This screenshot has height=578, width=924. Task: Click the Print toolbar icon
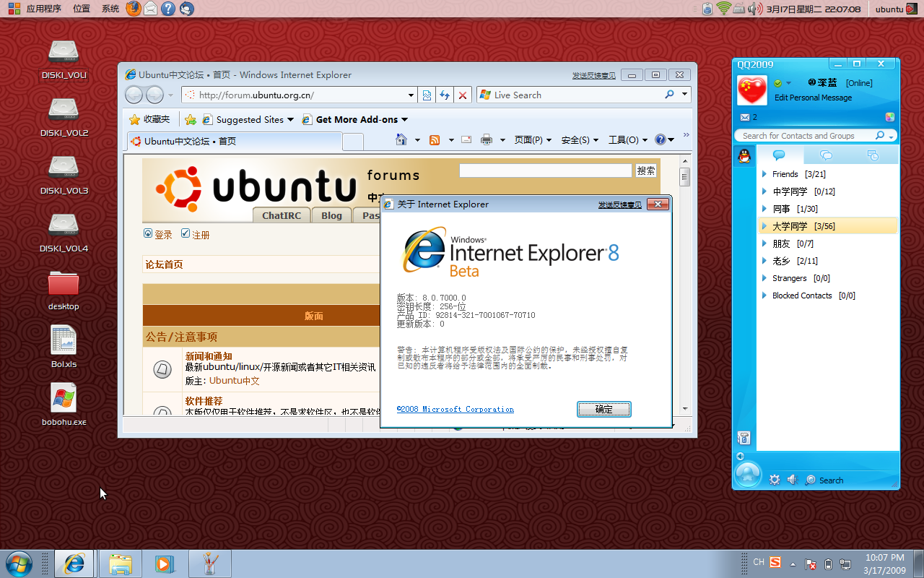pyautogui.click(x=487, y=139)
